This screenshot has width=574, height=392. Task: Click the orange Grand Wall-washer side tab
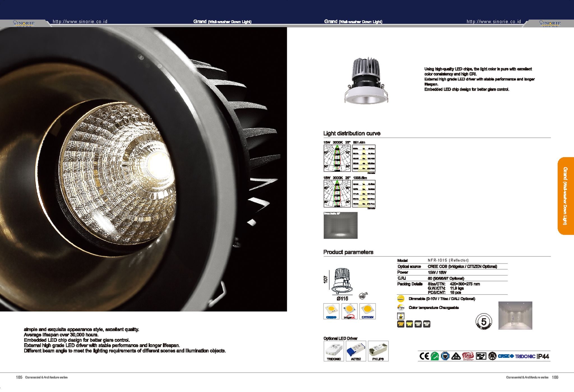(566, 196)
